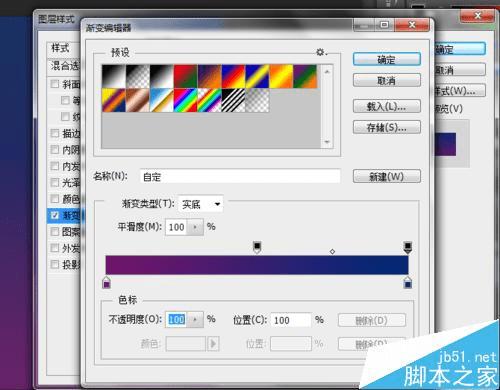Select the violet-green-orange gradient preset
This screenshot has height=390, width=500.
coord(305,77)
